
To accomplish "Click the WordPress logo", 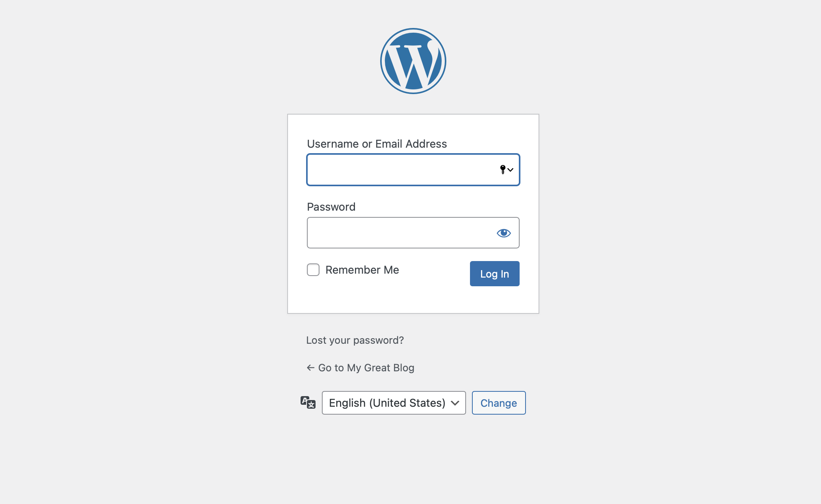I will (413, 61).
